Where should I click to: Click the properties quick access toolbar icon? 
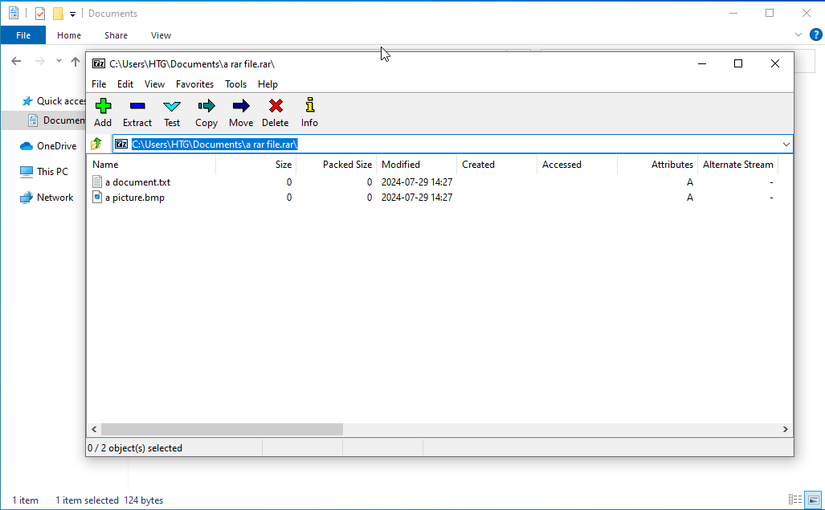[40, 14]
